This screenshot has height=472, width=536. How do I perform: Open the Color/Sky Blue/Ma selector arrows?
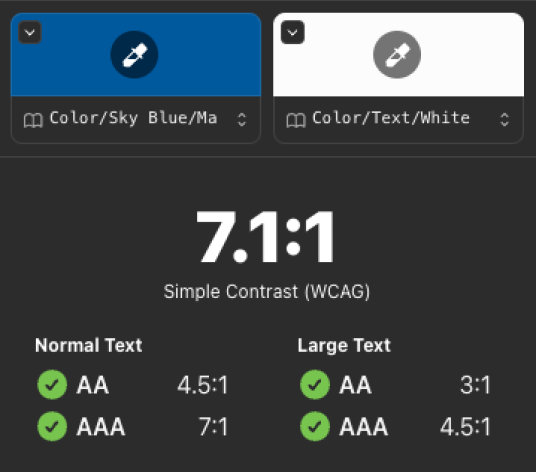point(242,120)
